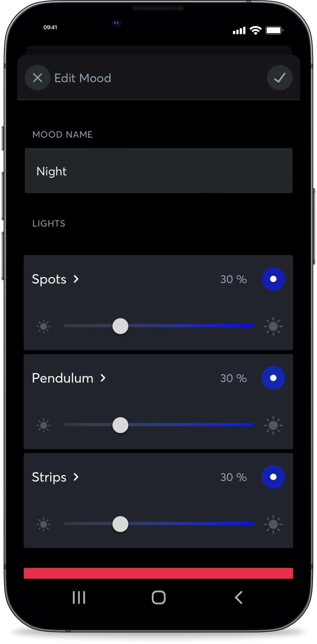Toggle the Spots light on/off button

click(x=273, y=279)
